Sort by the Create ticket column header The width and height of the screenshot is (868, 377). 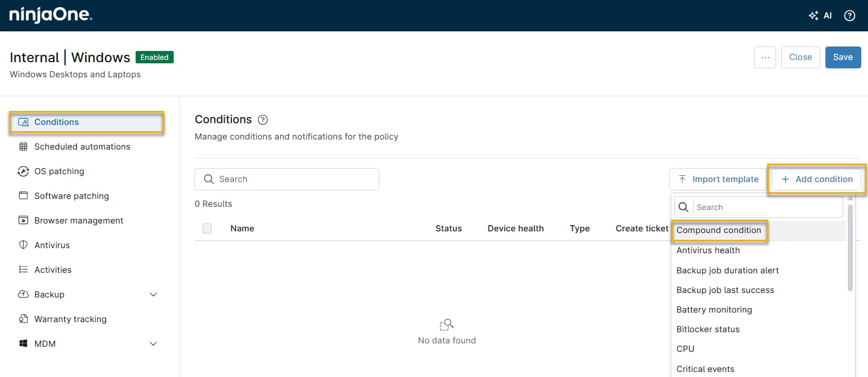(x=642, y=229)
